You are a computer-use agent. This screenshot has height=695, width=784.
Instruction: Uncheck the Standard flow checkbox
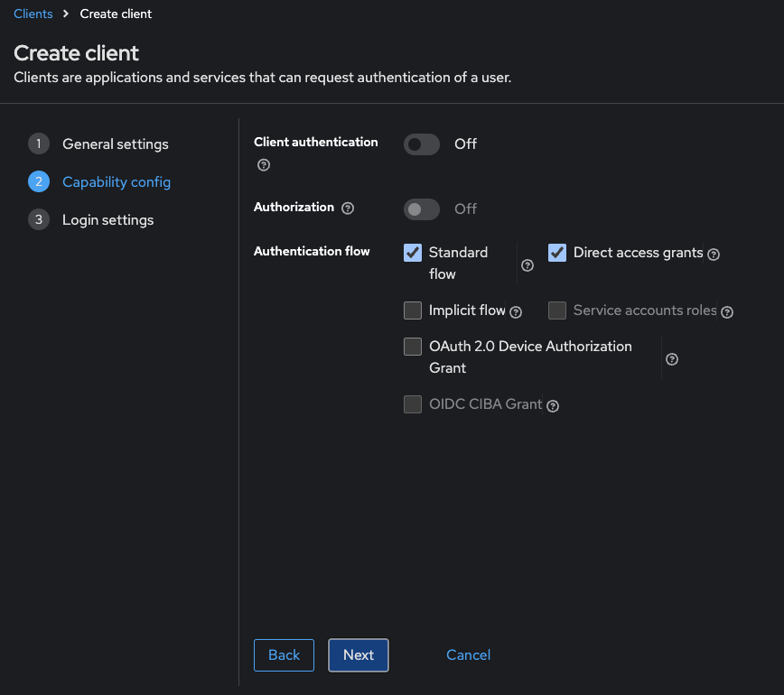[413, 253]
